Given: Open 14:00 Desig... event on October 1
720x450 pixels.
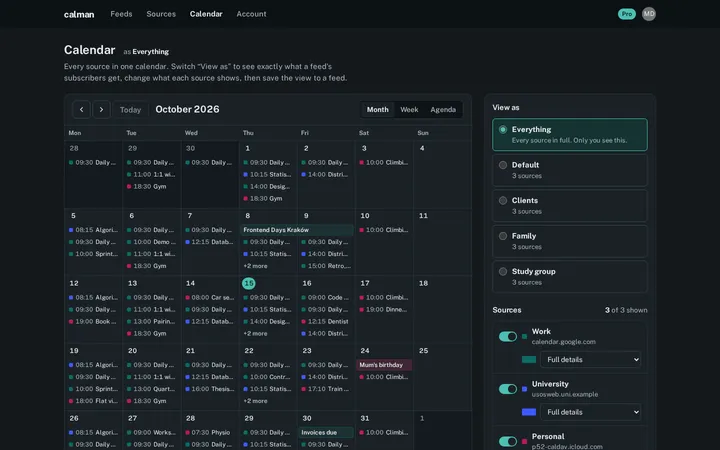Looking at the screenshot, I should coord(268,186).
